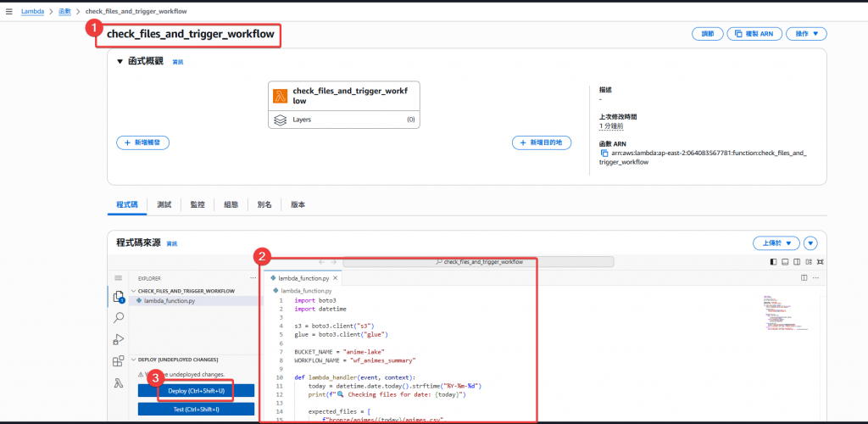The image size is (868, 424).
Task: Click the Deploy (Ctrl+Shift+U) button
Action: pyautogui.click(x=196, y=390)
